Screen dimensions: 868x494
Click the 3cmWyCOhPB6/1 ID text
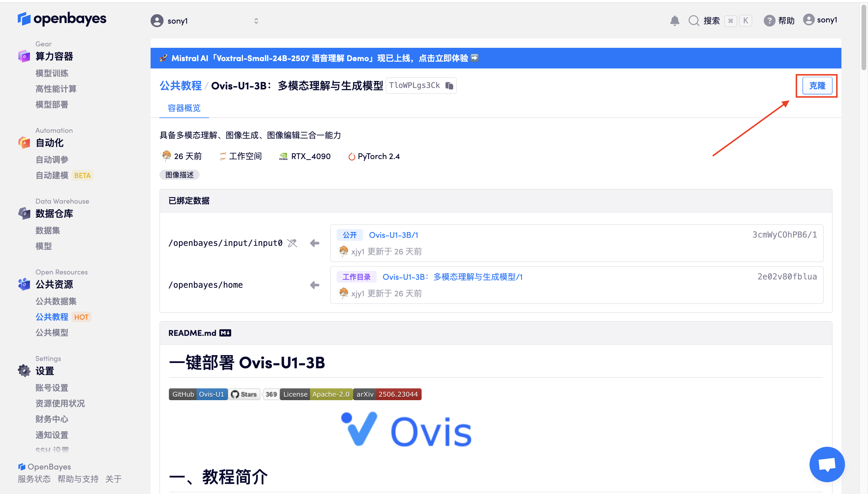click(784, 235)
